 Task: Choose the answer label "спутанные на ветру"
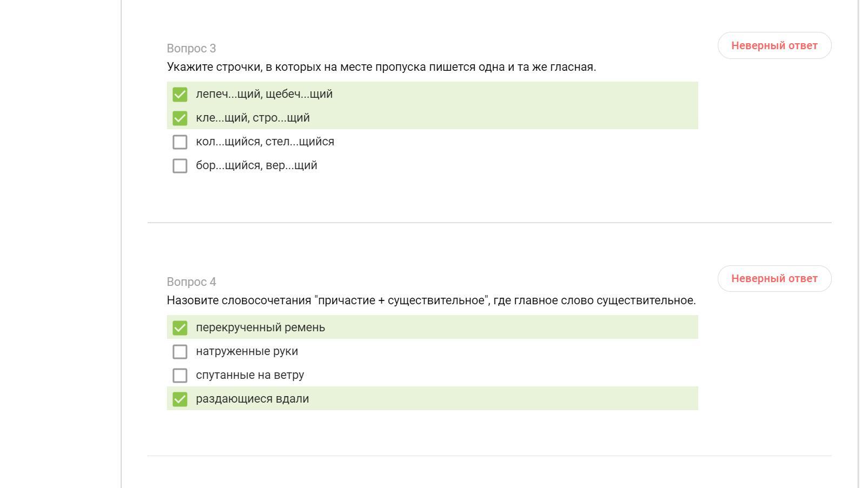tap(250, 375)
